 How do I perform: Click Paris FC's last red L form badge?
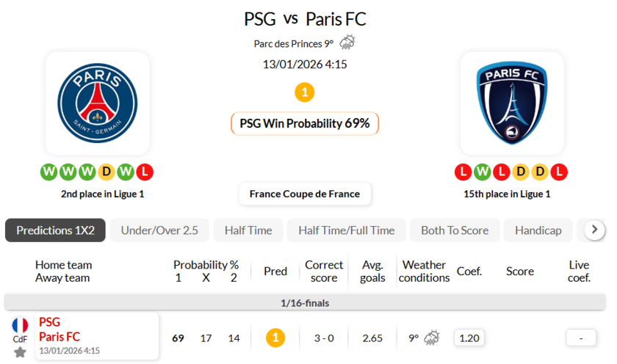[559, 172]
